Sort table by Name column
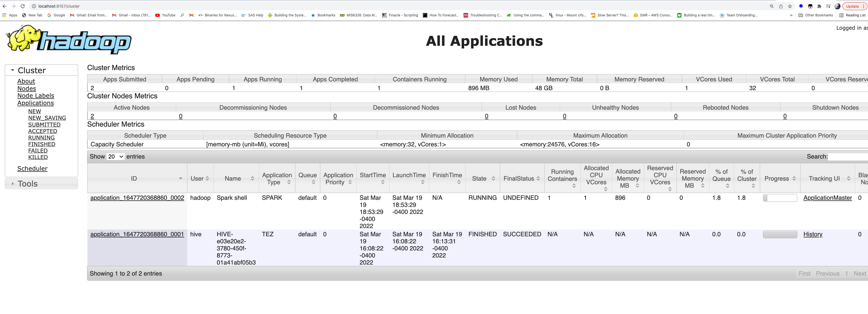 click(x=236, y=178)
